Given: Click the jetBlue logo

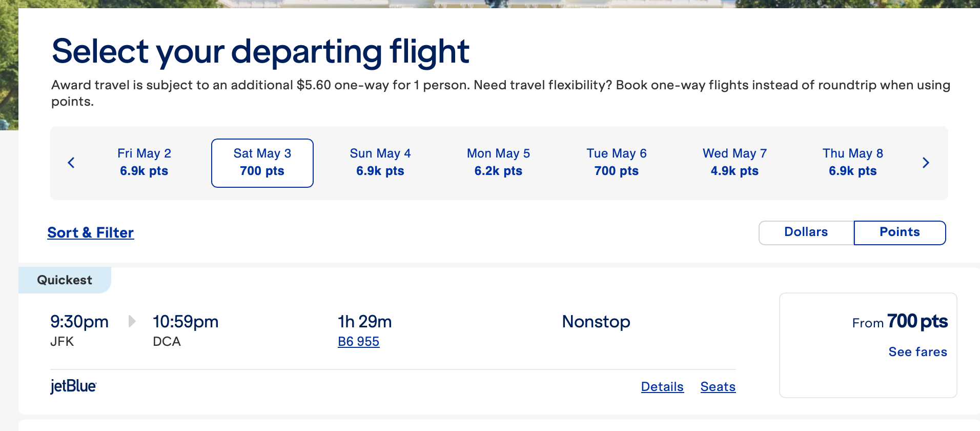Looking at the screenshot, I should point(73,386).
